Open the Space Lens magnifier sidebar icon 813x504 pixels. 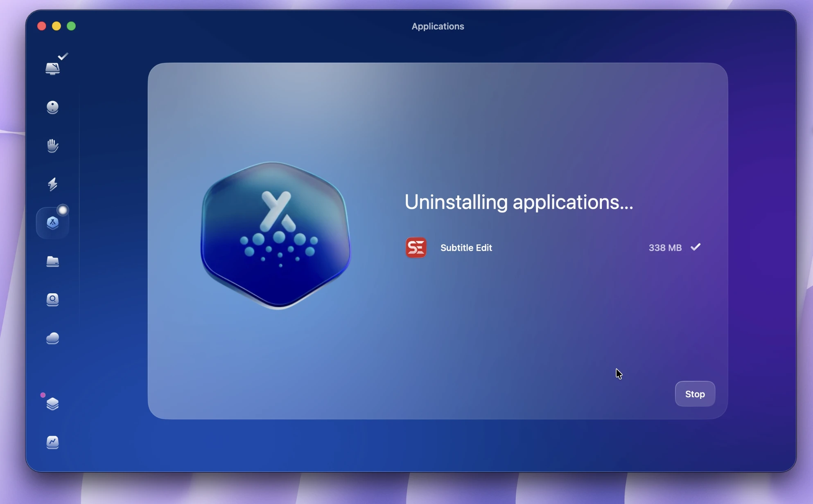[52, 300]
